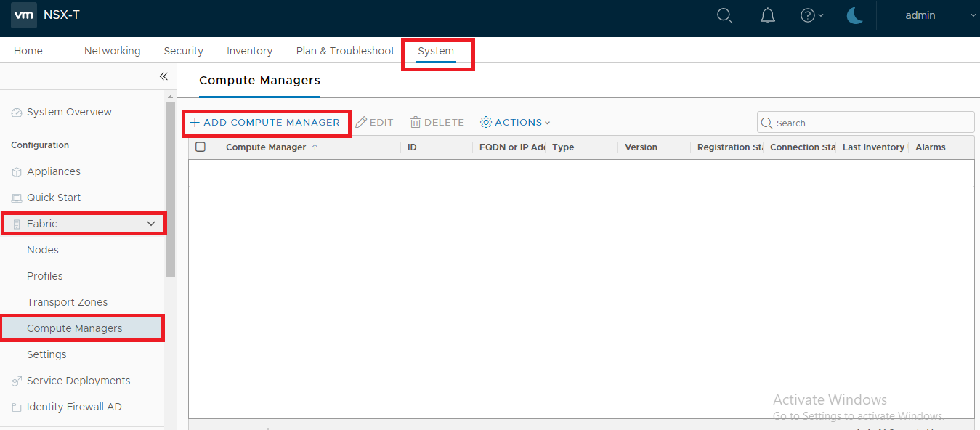
Task: Click the search field magnifier icon
Action: click(767, 123)
